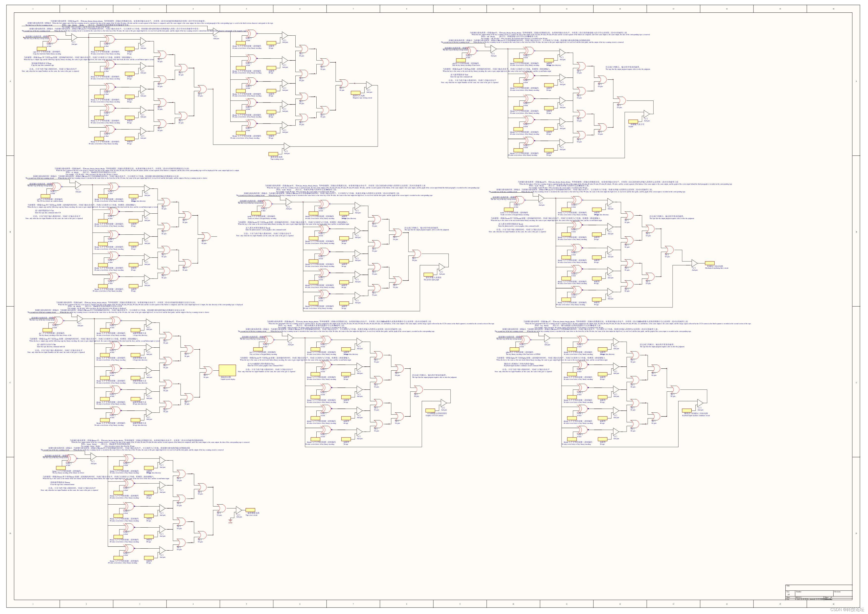Select the Magnetic tape writing circuit box
868x614 pixels.
(x=356, y=93)
